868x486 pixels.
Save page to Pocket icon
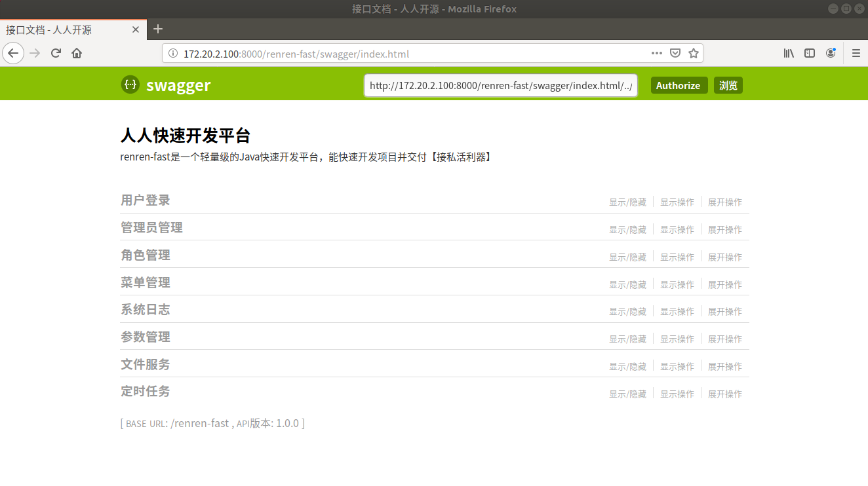point(675,53)
